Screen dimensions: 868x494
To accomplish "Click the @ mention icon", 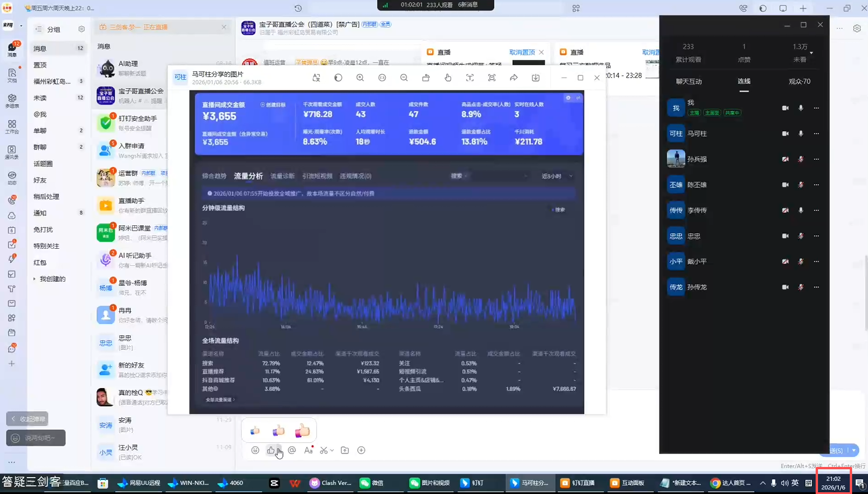I will click(x=292, y=450).
